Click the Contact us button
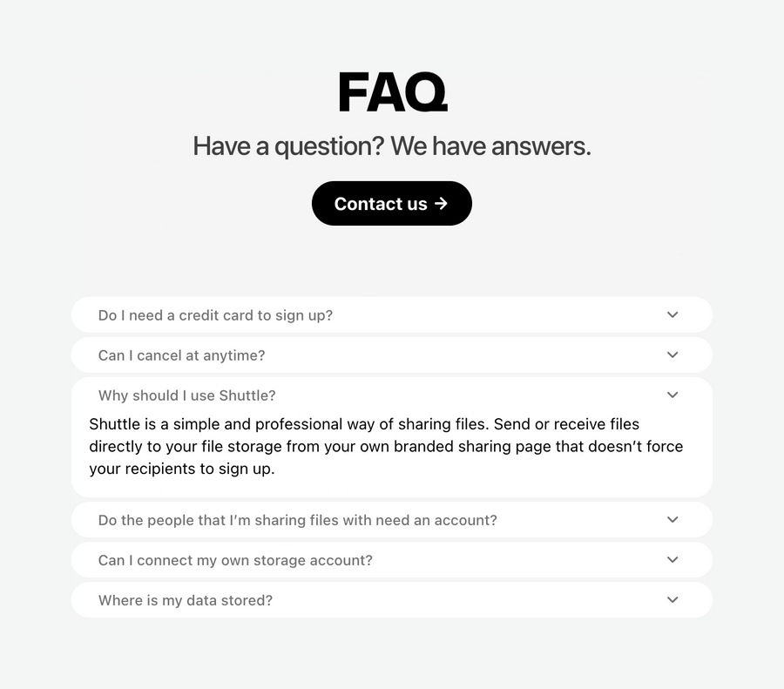 click(x=392, y=203)
